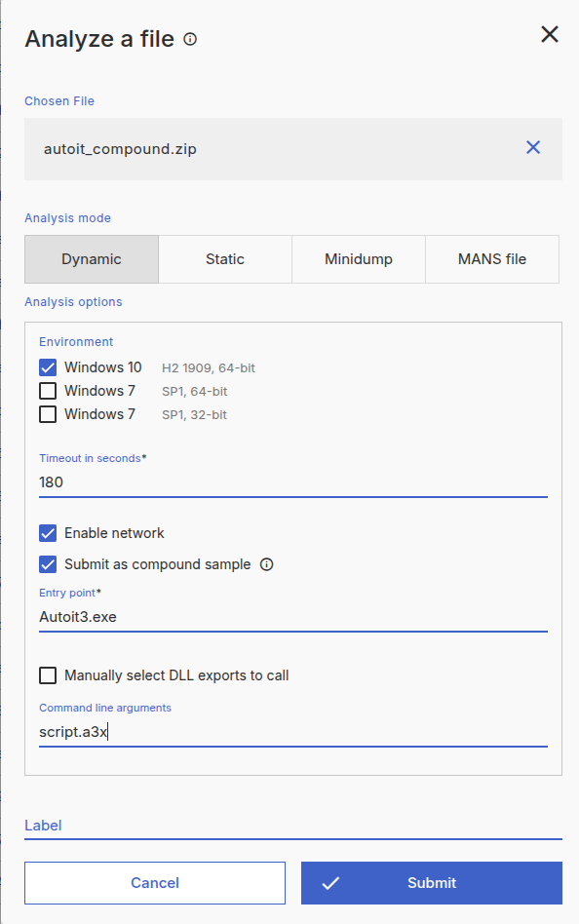579x924 pixels.
Task: Check the Windows 7 SP1 32-bit checkbox
Action: point(48,414)
